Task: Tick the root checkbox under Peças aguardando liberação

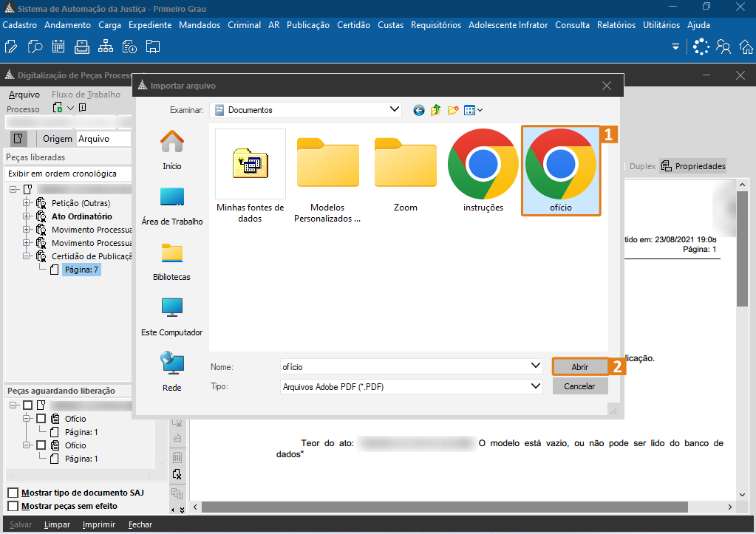Action: pos(28,405)
